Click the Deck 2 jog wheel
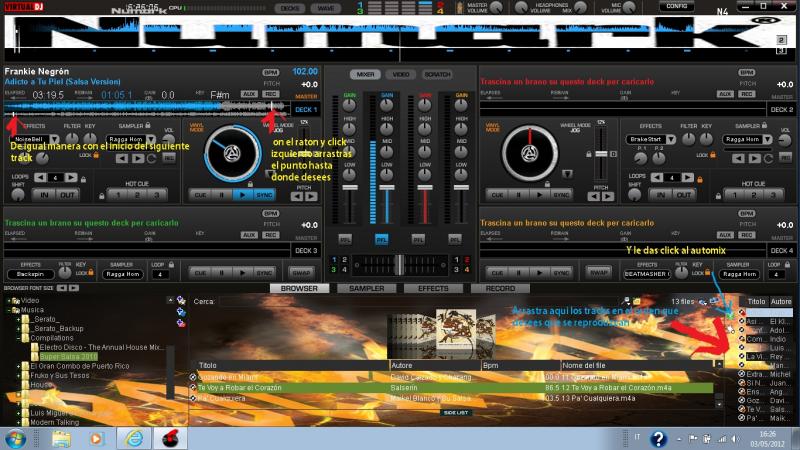This screenshot has width=800, height=450. pos(529,153)
